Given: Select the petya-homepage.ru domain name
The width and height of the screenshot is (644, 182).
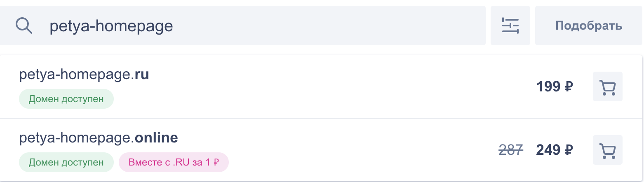Looking at the screenshot, I should 84,75.
